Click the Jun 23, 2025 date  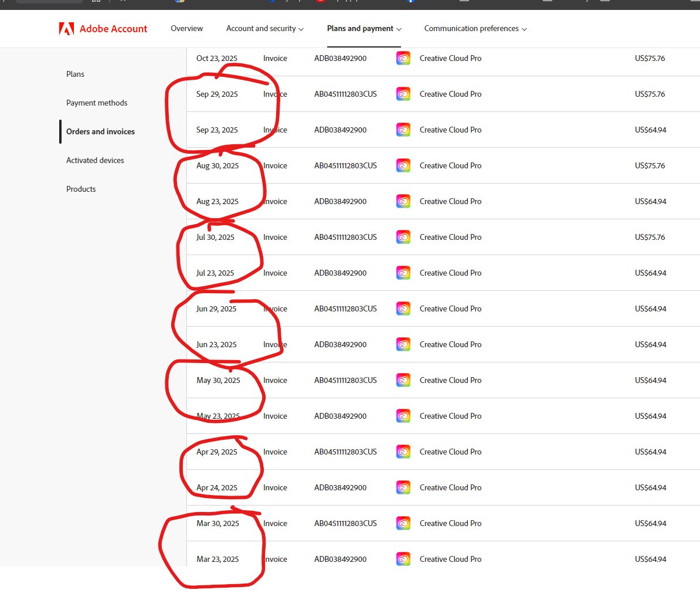click(x=216, y=344)
